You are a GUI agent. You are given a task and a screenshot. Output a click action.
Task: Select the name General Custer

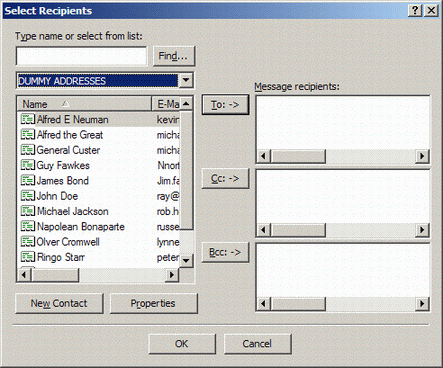tap(68, 150)
